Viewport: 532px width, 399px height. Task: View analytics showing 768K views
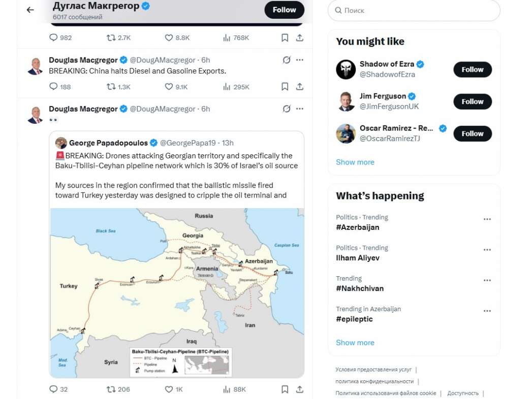tap(225, 38)
